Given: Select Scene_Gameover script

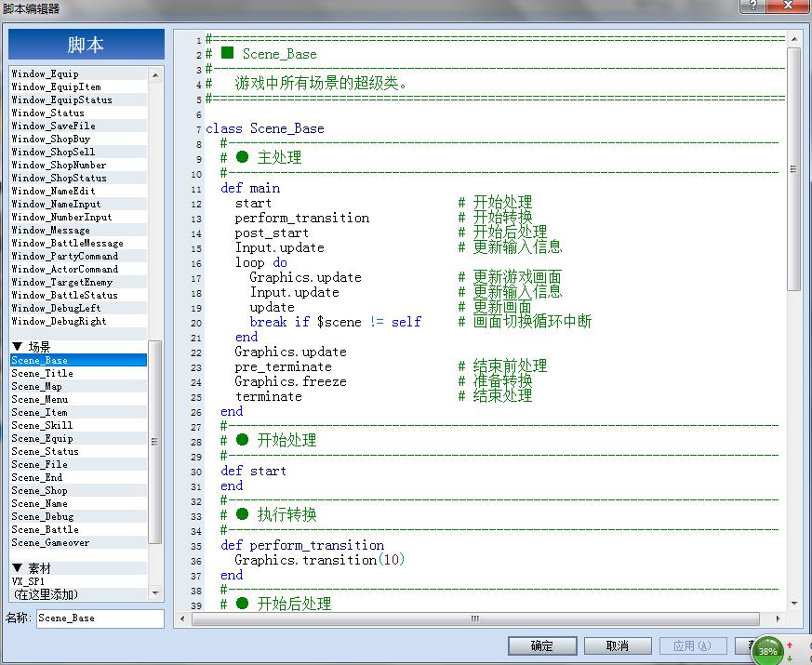Looking at the screenshot, I should [x=79, y=543].
